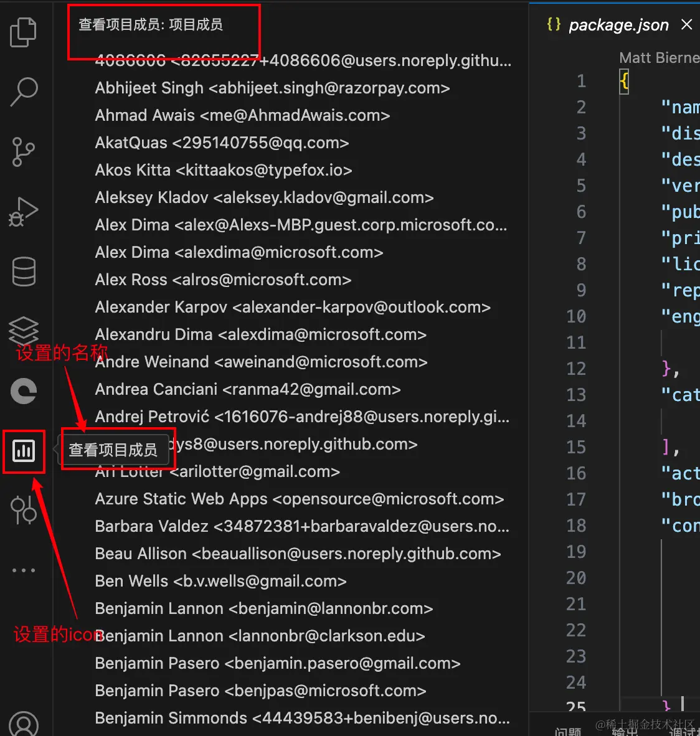Screen dimensions: 700x736
Task: Open the bar chart project members icon
Action: [x=24, y=451]
